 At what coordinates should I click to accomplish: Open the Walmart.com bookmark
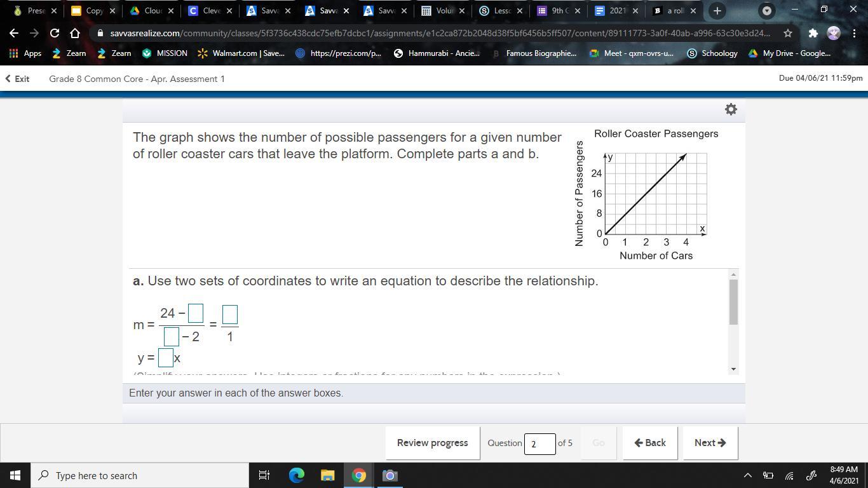click(x=241, y=53)
